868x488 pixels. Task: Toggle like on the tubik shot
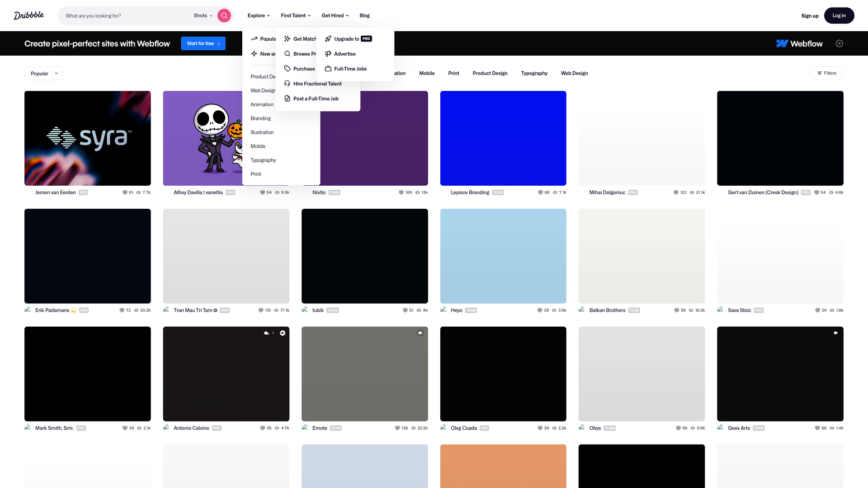tap(406, 310)
